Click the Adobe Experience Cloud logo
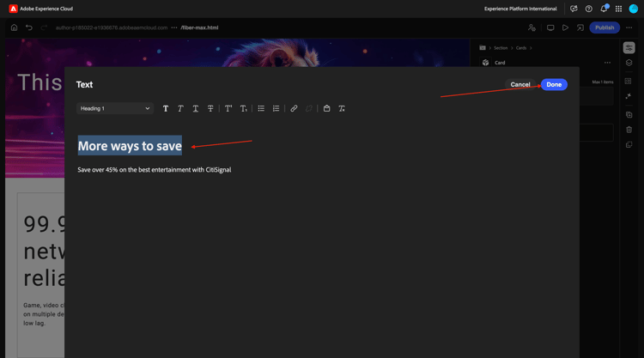 (13, 9)
